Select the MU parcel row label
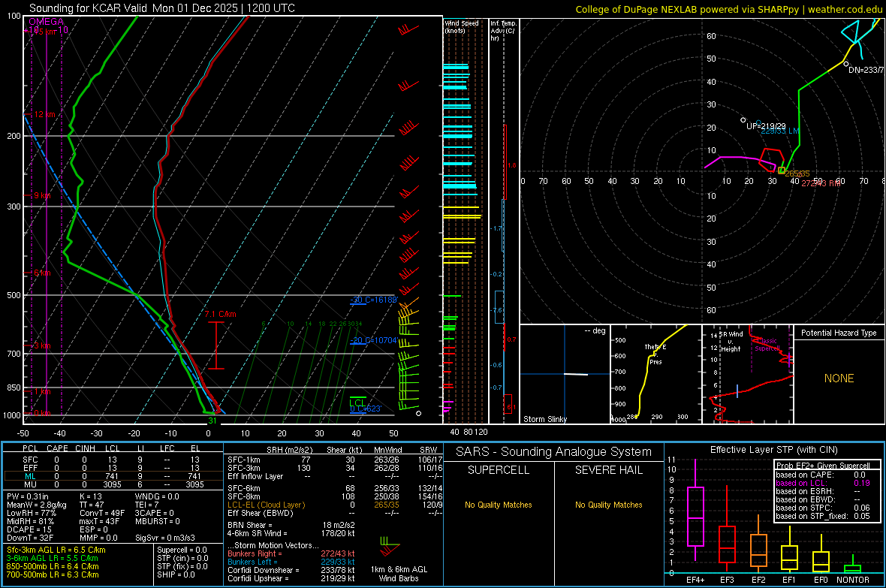 tap(30, 484)
